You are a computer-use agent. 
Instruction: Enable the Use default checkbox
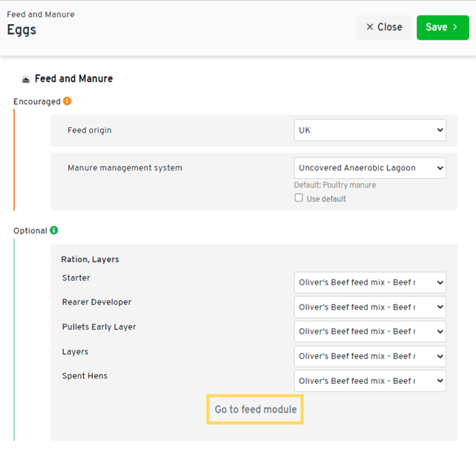(x=299, y=199)
